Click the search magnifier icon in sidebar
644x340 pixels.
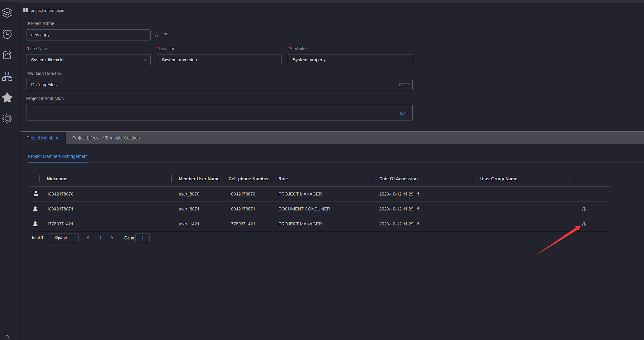(x=7, y=337)
